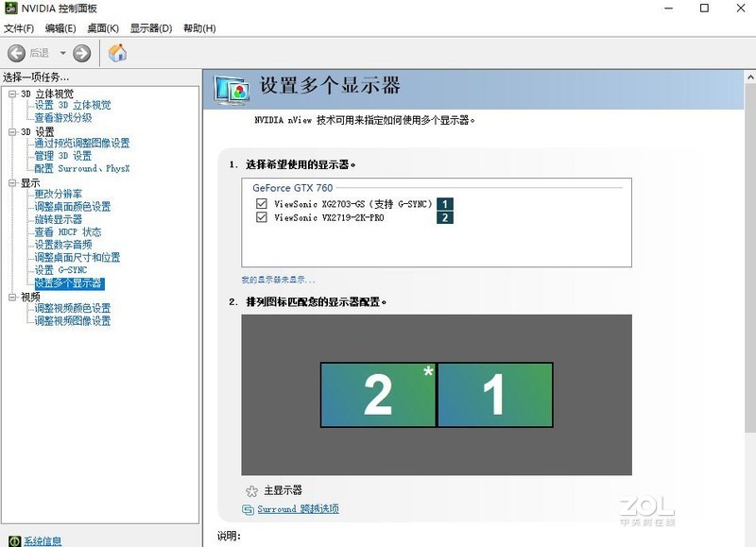
Task: Select 调整视频颜色设置 task
Action: click(x=73, y=308)
